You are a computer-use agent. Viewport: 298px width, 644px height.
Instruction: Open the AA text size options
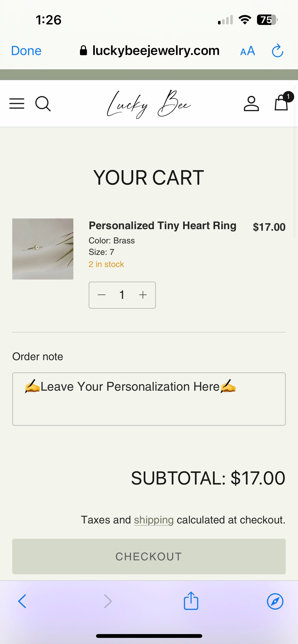(248, 51)
